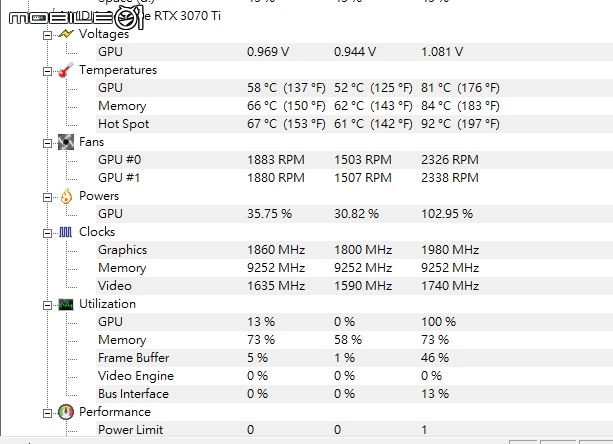Click the Mobile01 watermark logo
613x444 pixels.
(x=78, y=18)
